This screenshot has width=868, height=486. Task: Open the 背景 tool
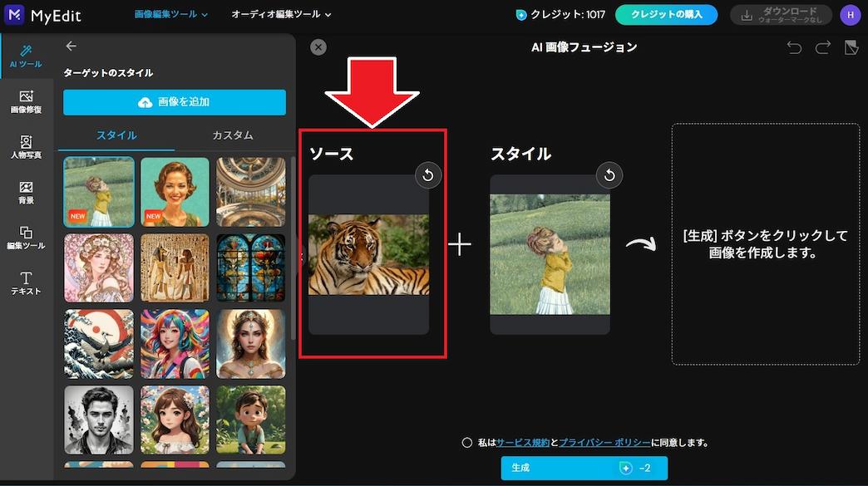tap(27, 193)
